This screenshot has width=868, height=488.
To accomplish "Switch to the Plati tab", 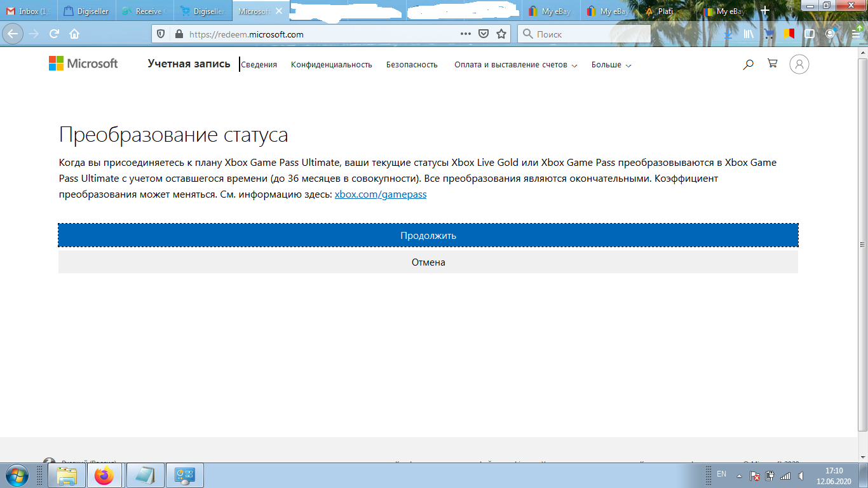I will pyautogui.click(x=668, y=11).
